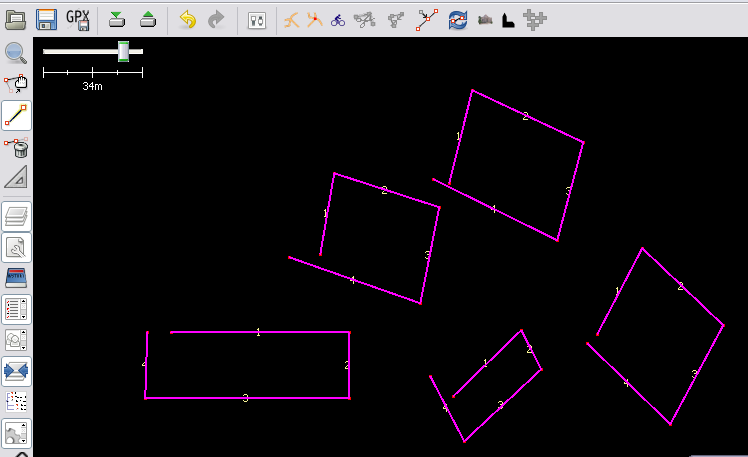The width and height of the screenshot is (748, 457).
Task: Open the Preferences switches icon
Action: (x=256, y=19)
